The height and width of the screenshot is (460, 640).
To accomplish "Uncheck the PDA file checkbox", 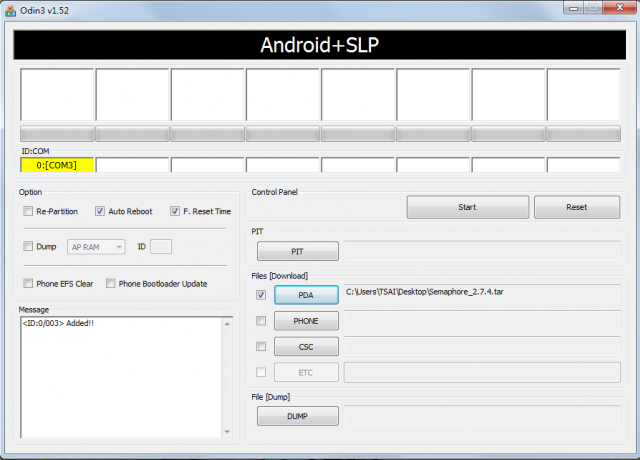I will [x=261, y=295].
